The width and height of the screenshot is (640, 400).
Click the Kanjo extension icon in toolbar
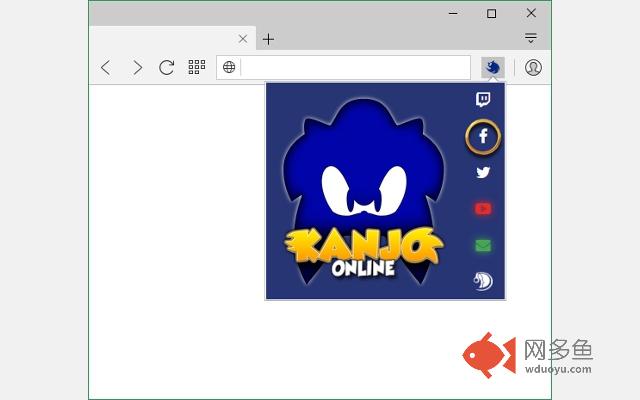pos(493,67)
